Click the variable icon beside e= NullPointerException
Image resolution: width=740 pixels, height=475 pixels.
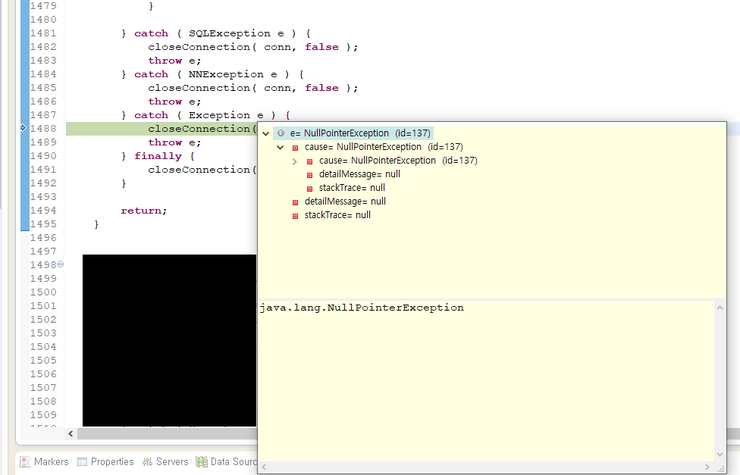pyautogui.click(x=281, y=133)
